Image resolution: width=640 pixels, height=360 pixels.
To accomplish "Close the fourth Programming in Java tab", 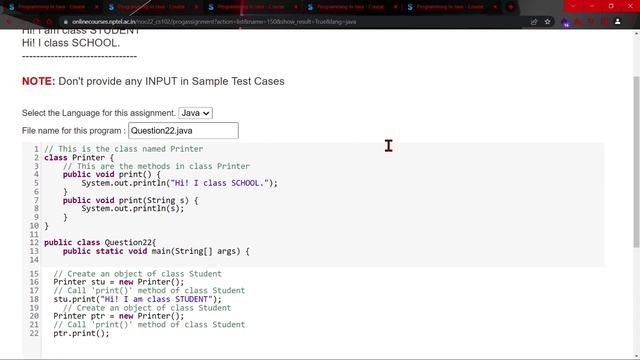I will [x=396, y=7].
